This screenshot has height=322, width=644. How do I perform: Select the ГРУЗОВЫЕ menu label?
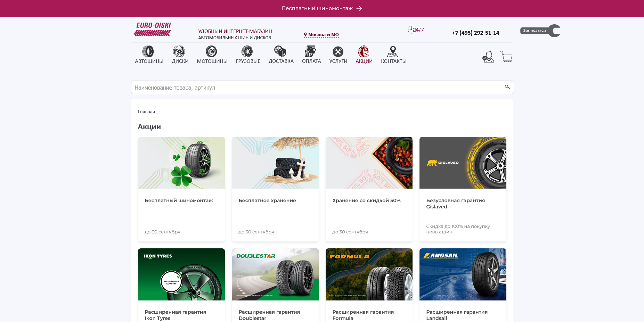pyautogui.click(x=248, y=61)
